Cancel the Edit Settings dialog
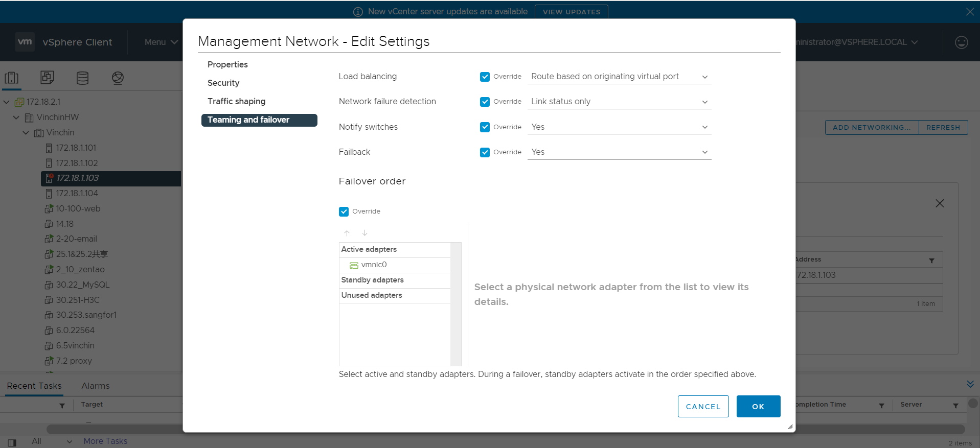This screenshot has width=980, height=448. pyautogui.click(x=703, y=407)
